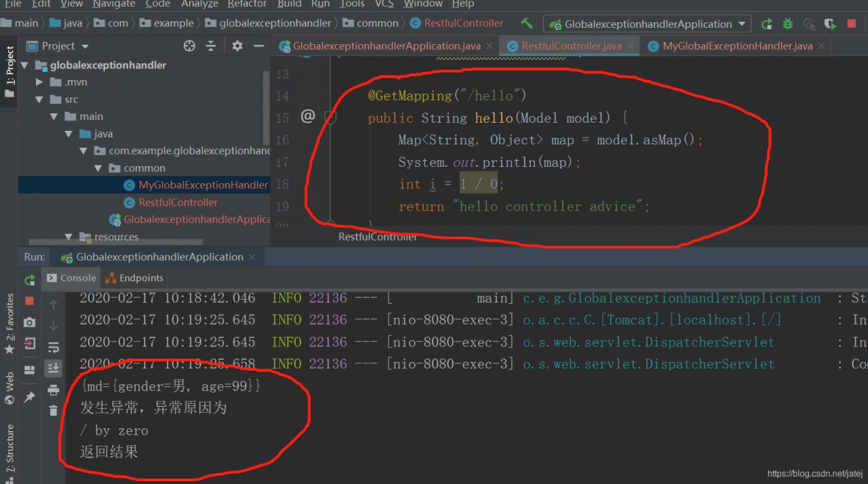Stop the process using the Run panel's red square
This screenshot has width=868, height=484.
click(x=29, y=300)
